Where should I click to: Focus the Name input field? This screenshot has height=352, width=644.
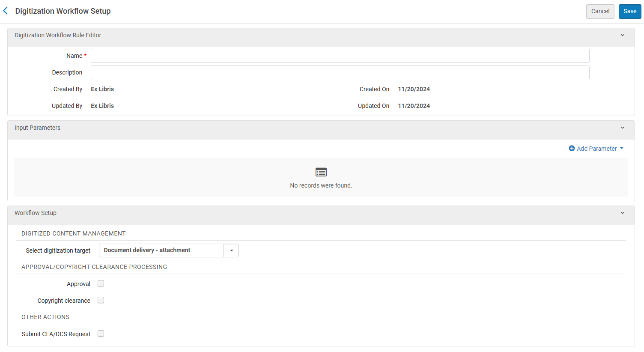pyautogui.click(x=340, y=56)
